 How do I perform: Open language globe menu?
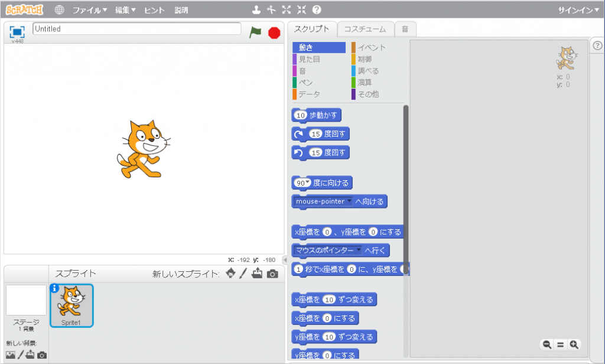59,10
